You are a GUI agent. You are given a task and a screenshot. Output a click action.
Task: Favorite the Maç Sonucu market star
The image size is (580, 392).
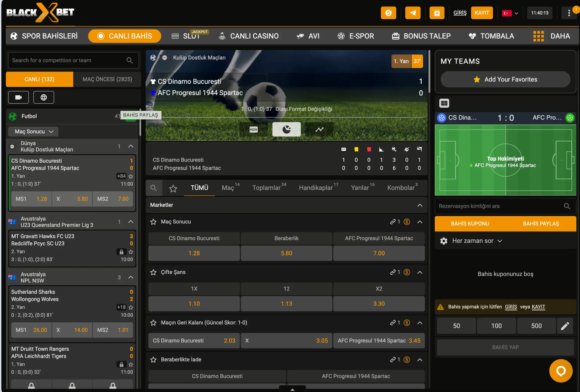tap(153, 222)
